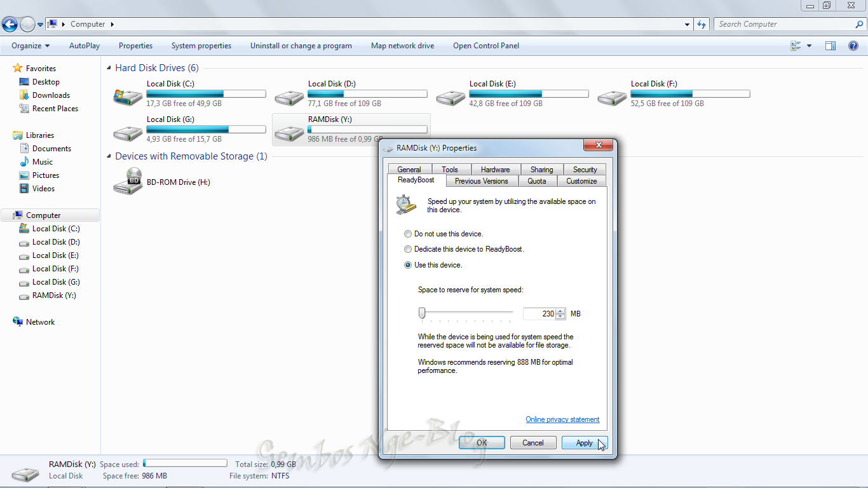868x488 pixels.
Task: Open the Organize dropdown menu
Action: point(31,46)
